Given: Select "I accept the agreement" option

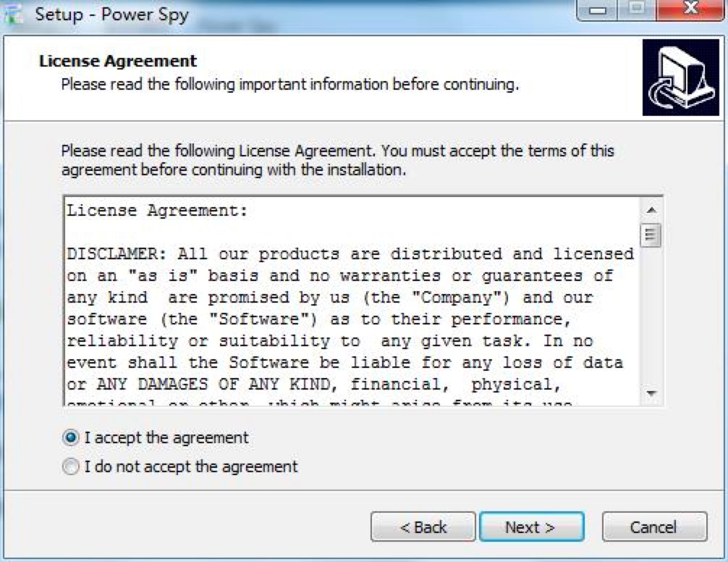Looking at the screenshot, I should 71,437.
